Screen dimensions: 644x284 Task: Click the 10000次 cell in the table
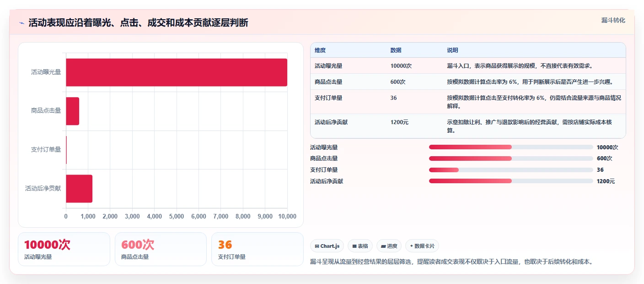pyautogui.click(x=401, y=66)
